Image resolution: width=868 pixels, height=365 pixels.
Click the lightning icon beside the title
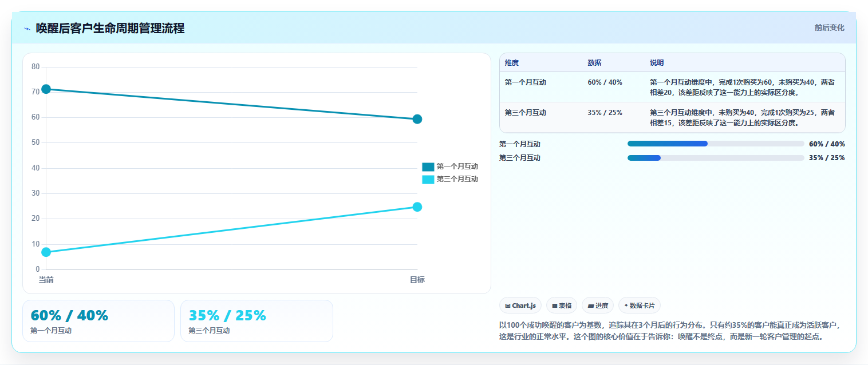pyautogui.click(x=27, y=29)
